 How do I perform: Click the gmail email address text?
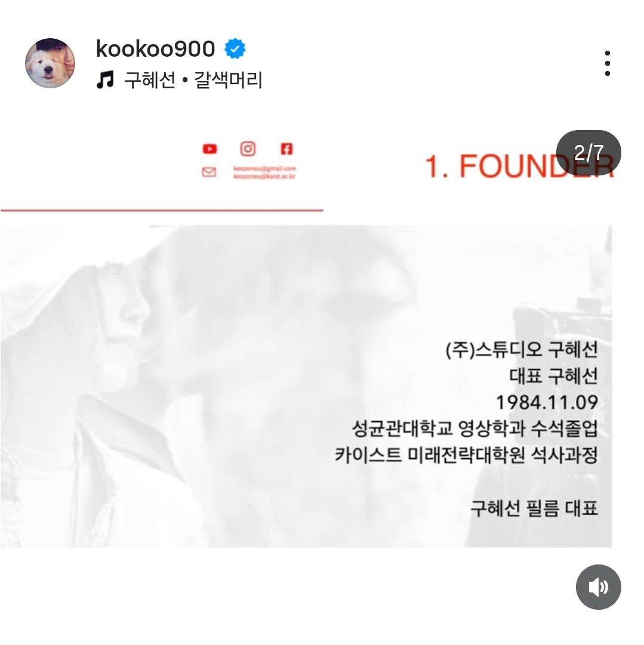click(x=264, y=168)
